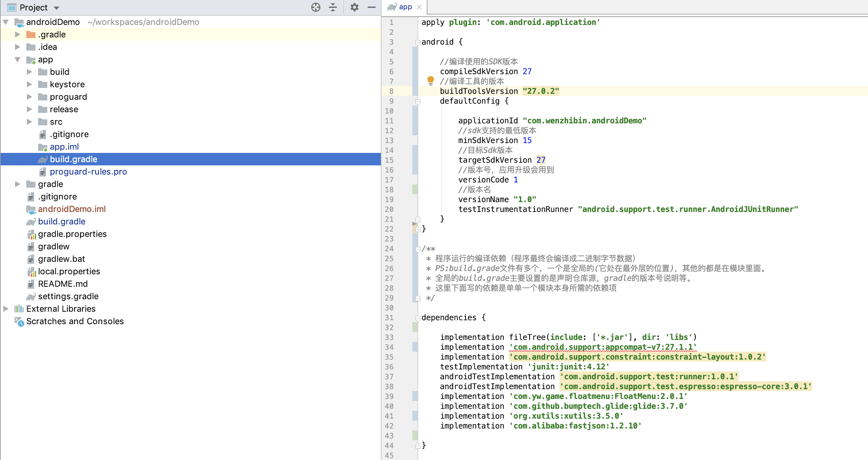Expand the src folder
The image size is (868, 460).
(29, 122)
